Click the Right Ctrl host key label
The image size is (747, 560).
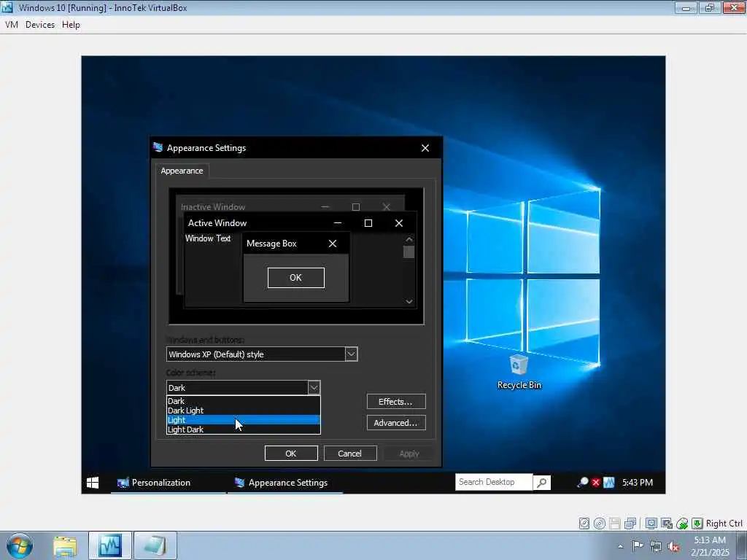(724, 524)
